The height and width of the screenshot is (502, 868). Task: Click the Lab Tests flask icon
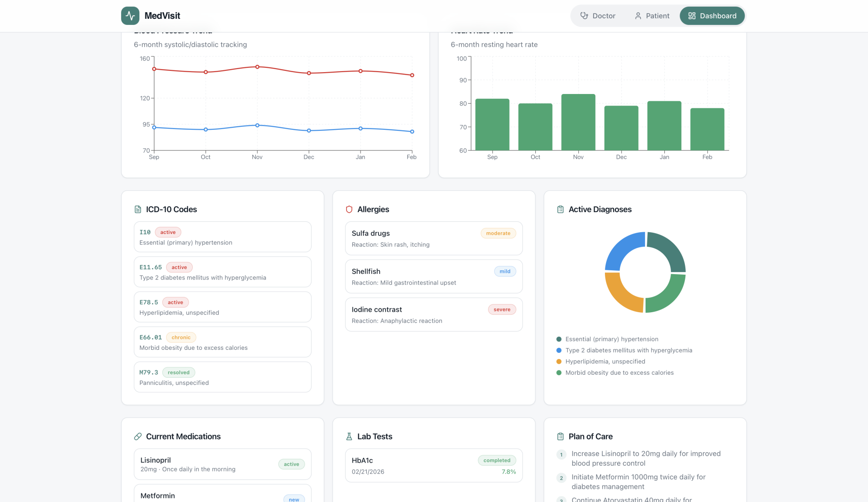349,436
